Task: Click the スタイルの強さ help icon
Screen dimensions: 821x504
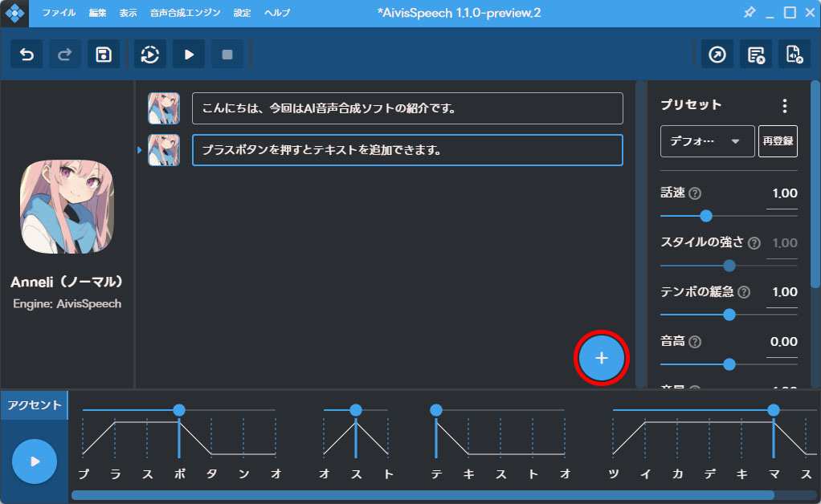Action: click(x=754, y=243)
